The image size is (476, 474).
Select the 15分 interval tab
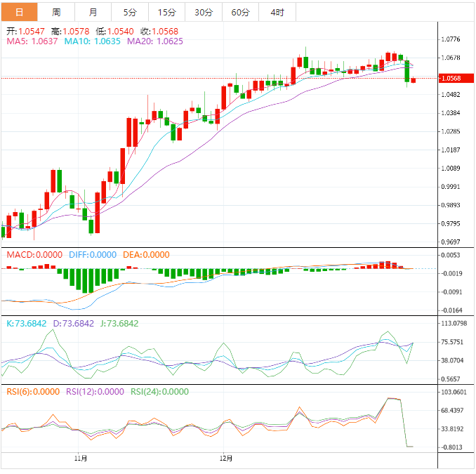167,13
